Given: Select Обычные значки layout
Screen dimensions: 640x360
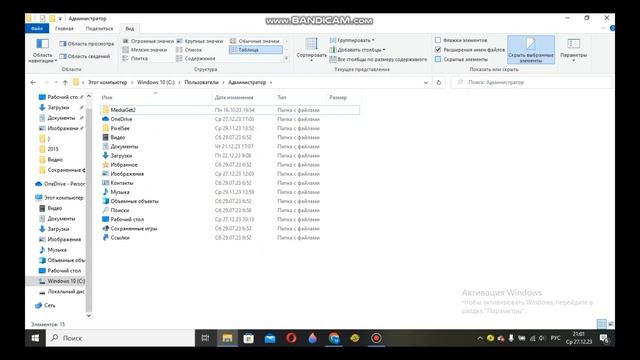Looking at the screenshot, I should pos(255,41).
